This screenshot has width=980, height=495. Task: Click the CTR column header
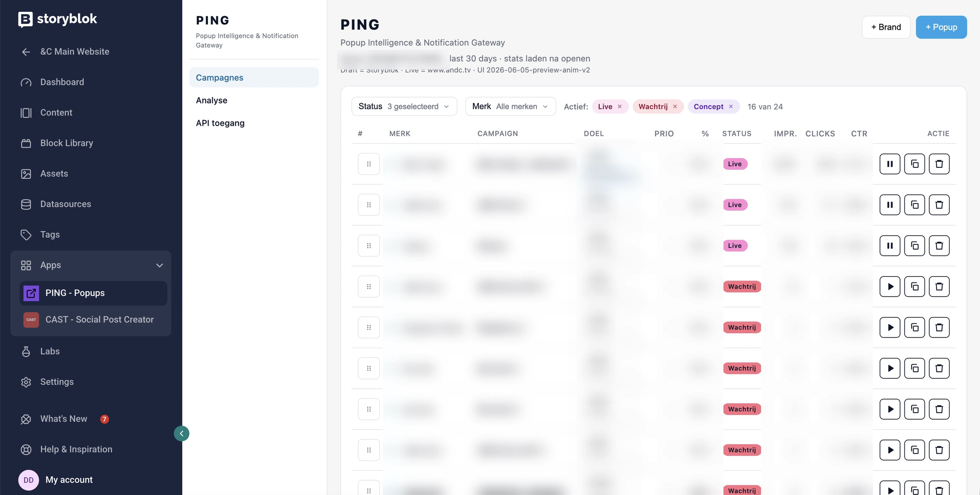point(859,134)
